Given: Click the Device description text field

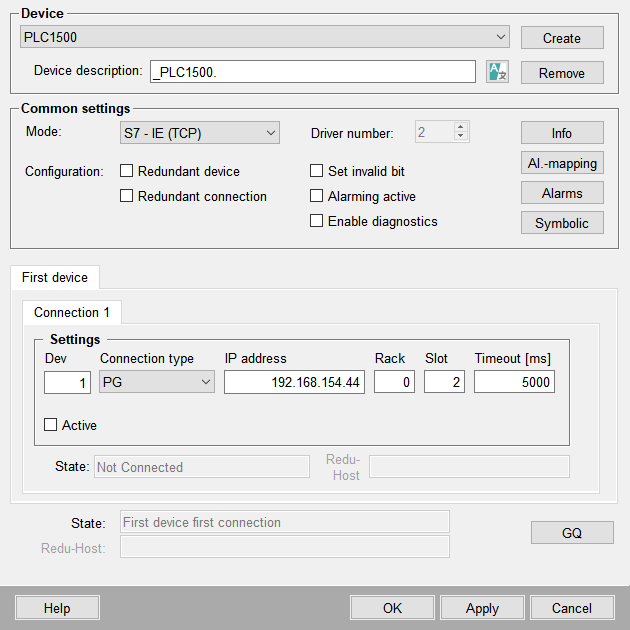Looking at the screenshot, I should coord(313,72).
